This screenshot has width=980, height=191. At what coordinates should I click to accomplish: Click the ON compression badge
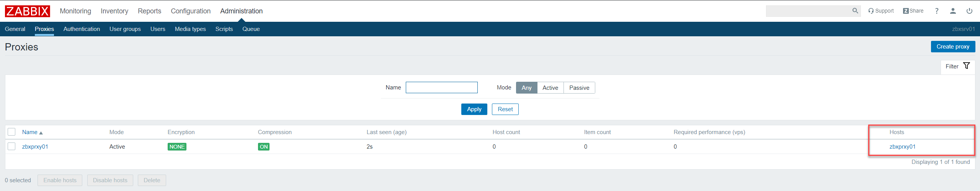click(264, 147)
